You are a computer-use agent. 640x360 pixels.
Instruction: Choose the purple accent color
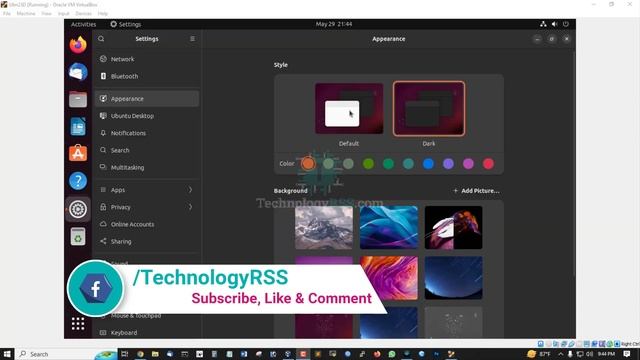(x=448, y=164)
